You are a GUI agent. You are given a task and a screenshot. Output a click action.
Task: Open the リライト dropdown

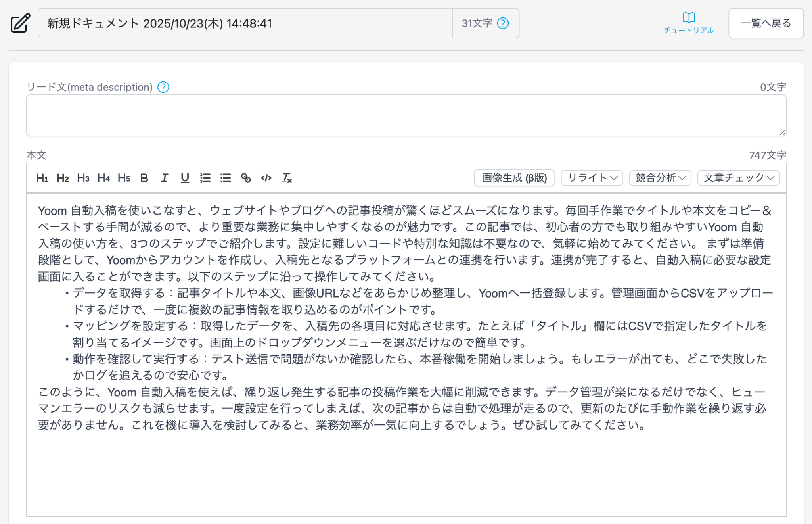pos(592,178)
